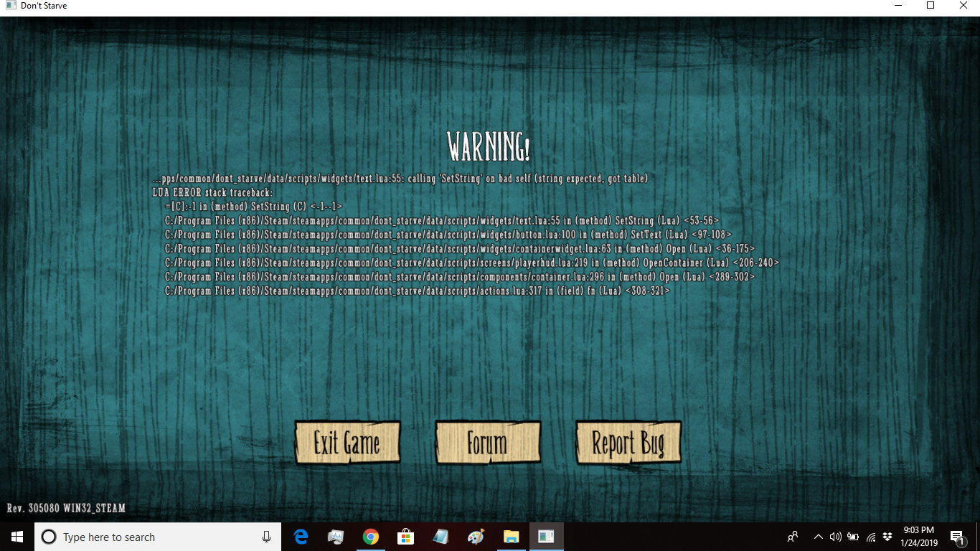The image size is (980, 551).
Task: Check the battery status icon
Action: point(853,537)
